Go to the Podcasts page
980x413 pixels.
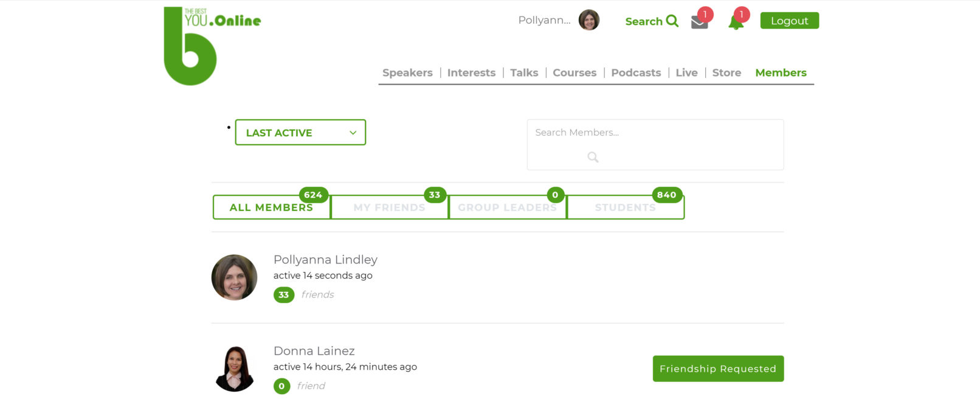(x=636, y=73)
